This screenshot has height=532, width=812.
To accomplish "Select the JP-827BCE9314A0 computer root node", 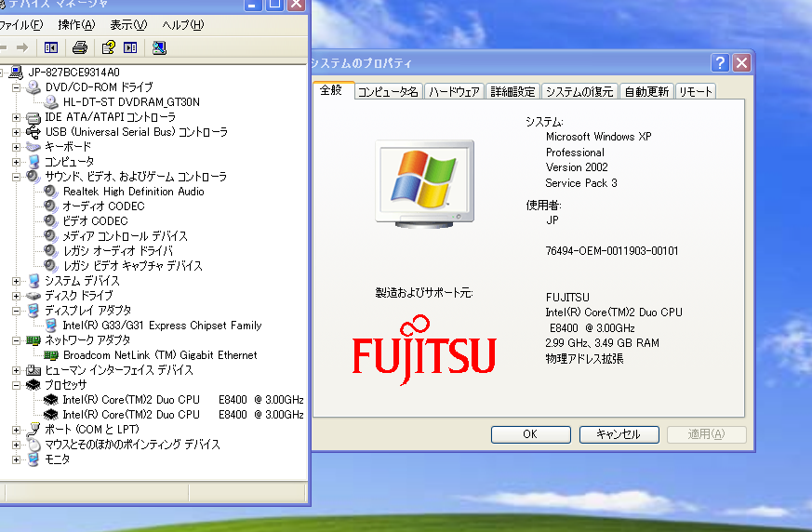I will [x=73, y=72].
